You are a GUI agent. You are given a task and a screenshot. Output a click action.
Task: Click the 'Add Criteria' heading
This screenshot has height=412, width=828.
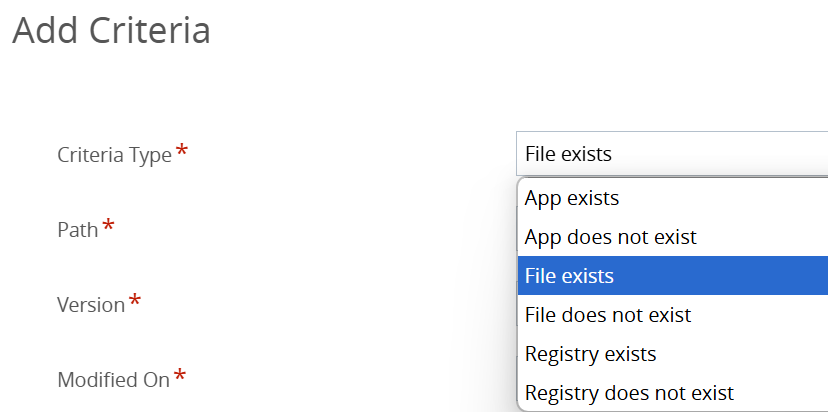111,31
